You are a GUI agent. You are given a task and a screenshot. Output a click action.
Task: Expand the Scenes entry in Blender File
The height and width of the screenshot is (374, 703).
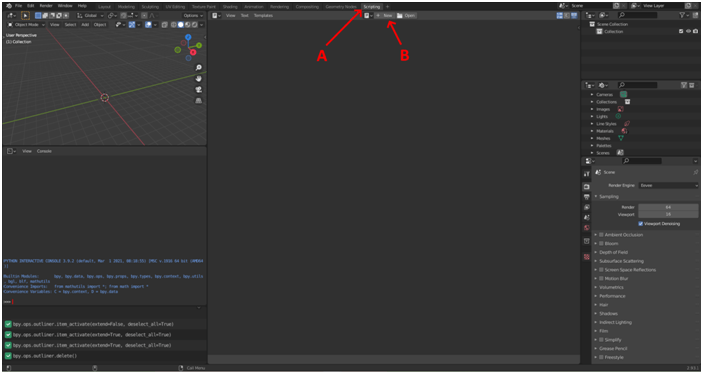(592, 153)
